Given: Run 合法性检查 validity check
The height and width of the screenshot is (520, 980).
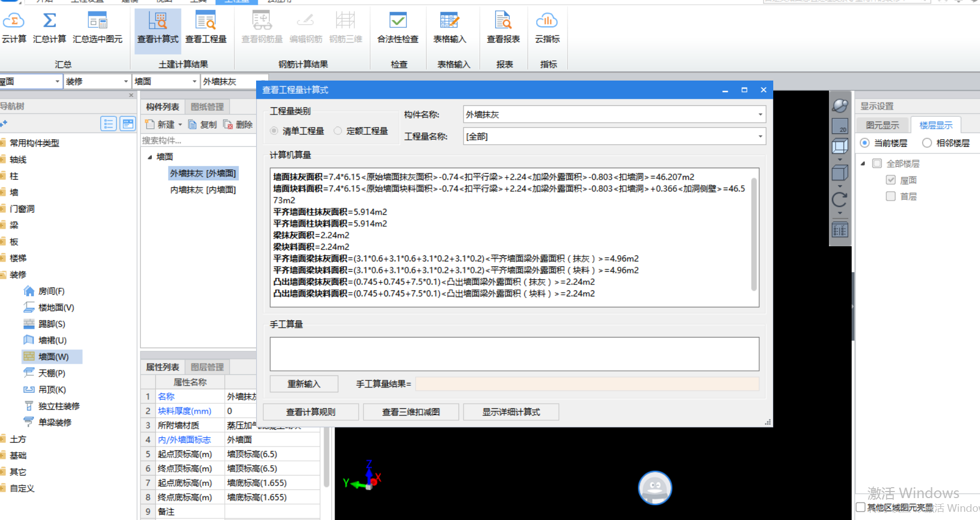Looking at the screenshot, I should click(398, 28).
